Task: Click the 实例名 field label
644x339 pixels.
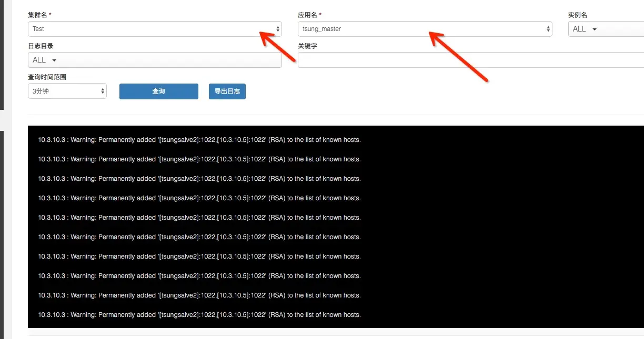Action: (578, 15)
